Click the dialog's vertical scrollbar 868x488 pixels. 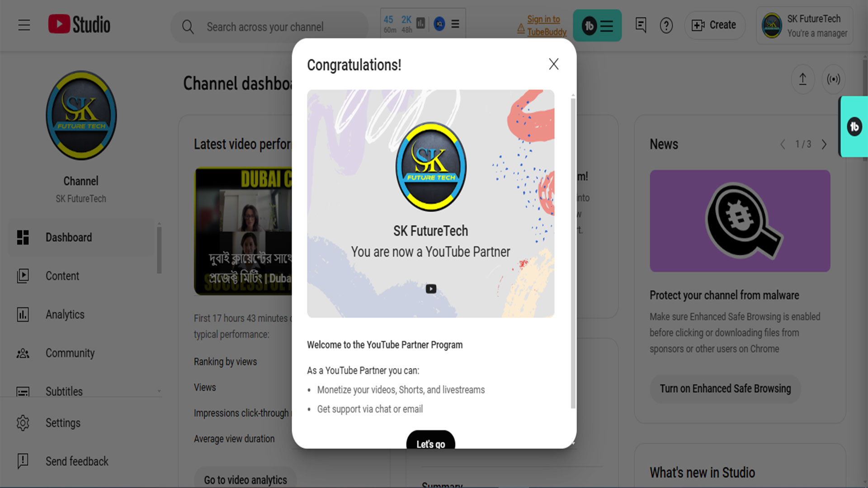573,253
